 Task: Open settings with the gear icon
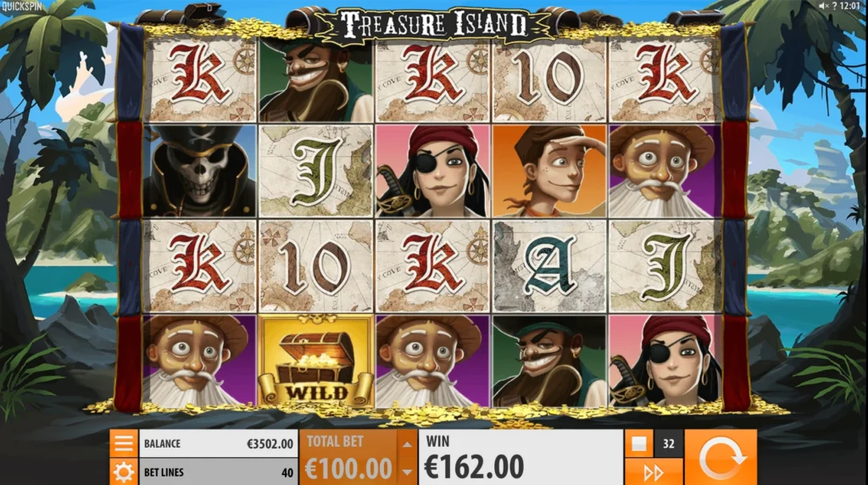pyautogui.click(x=124, y=472)
